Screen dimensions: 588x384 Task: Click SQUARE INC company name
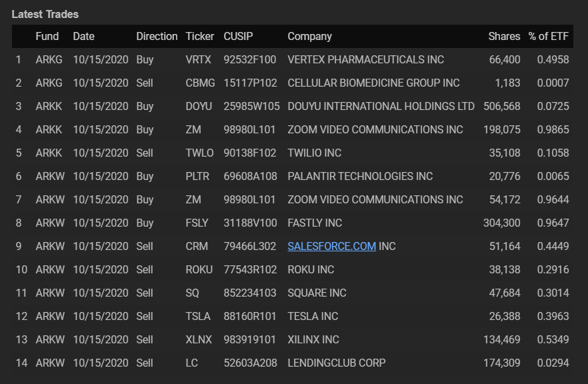point(317,293)
